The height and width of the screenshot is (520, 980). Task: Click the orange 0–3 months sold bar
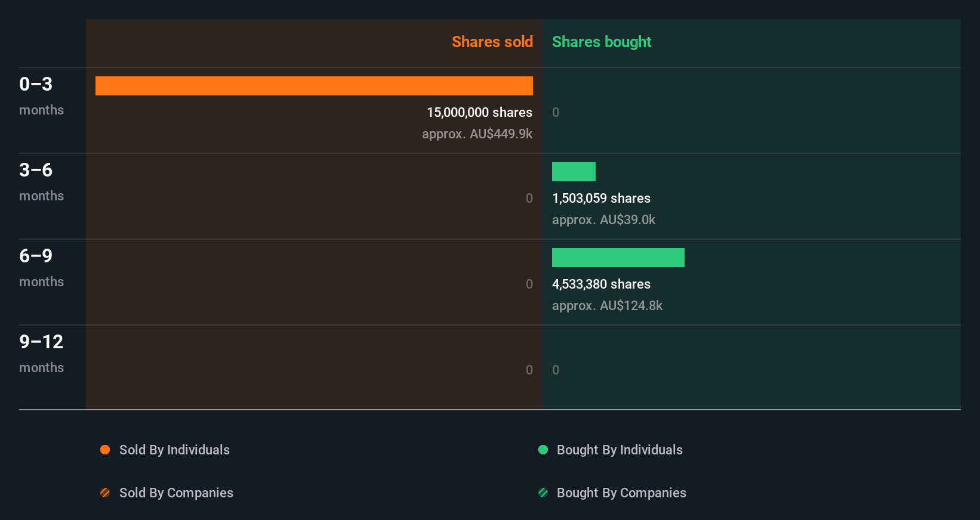click(x=314, y=86)
